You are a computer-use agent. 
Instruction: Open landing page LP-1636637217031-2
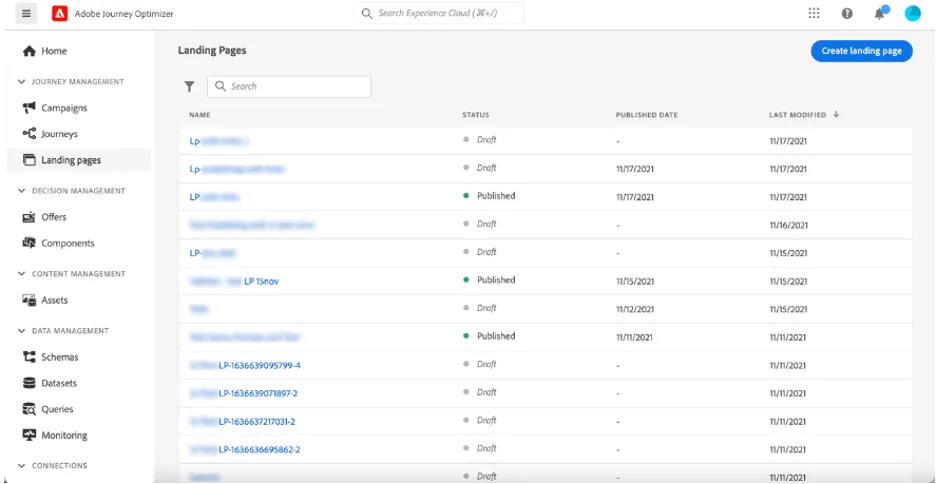point(257,421)
